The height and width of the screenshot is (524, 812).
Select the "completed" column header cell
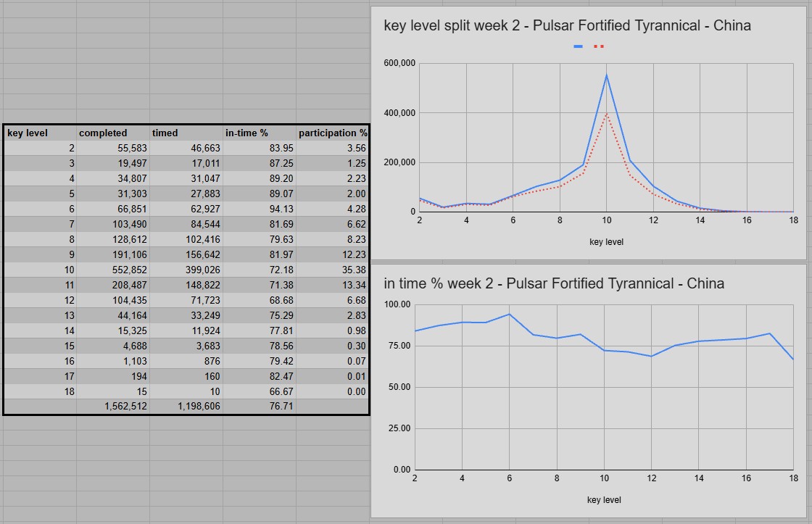tap(113, 133)
